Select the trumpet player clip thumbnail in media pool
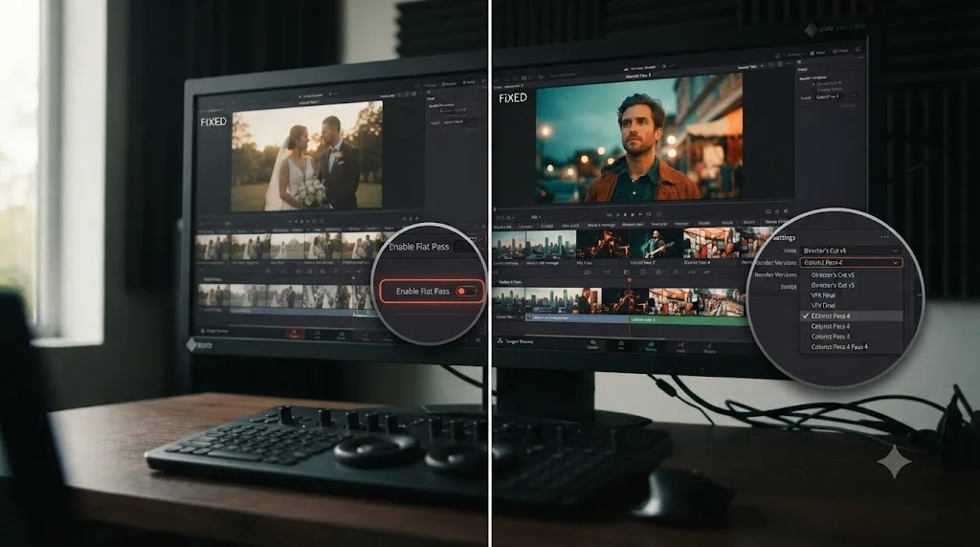 (x=603, y=244)
